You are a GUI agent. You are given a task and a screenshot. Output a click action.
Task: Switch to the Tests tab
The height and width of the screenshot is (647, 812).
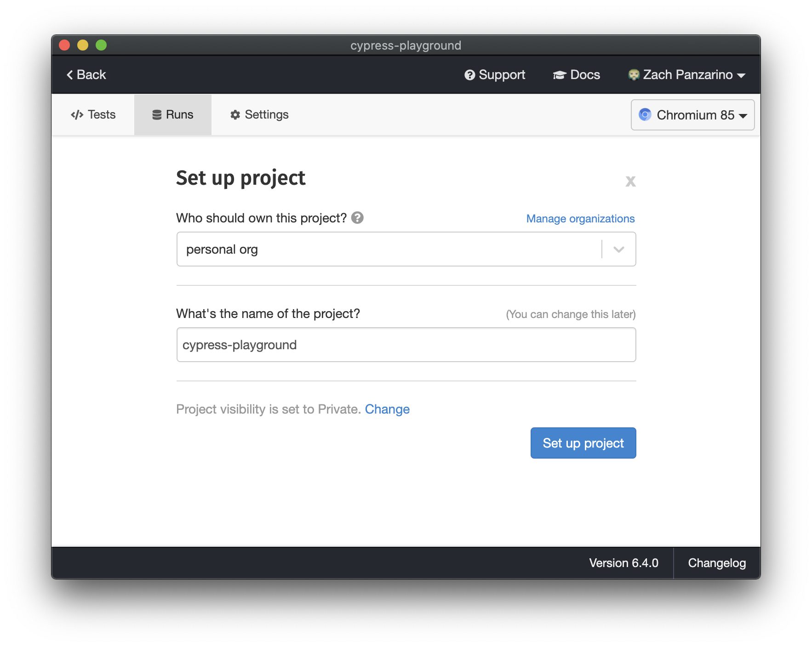(93, 115)
